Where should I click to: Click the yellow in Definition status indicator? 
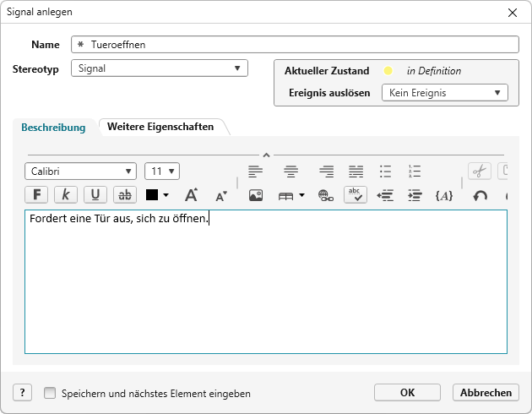(388, 71)
